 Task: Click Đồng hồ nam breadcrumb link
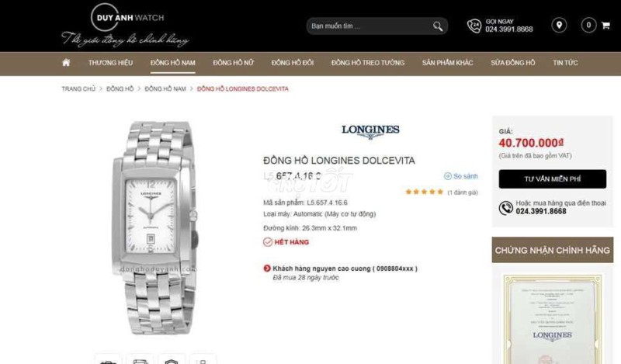pyautogui.click(x=165, y=88)
